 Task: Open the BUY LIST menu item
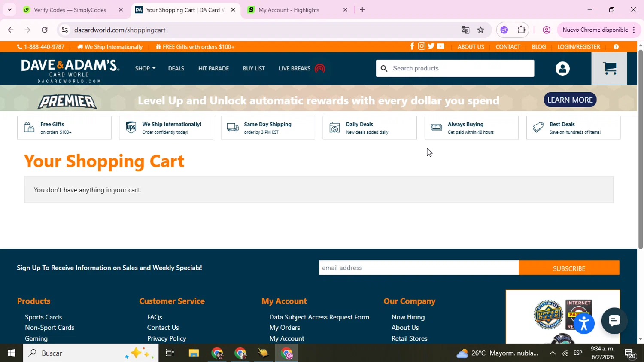click(x=254, y=68)
